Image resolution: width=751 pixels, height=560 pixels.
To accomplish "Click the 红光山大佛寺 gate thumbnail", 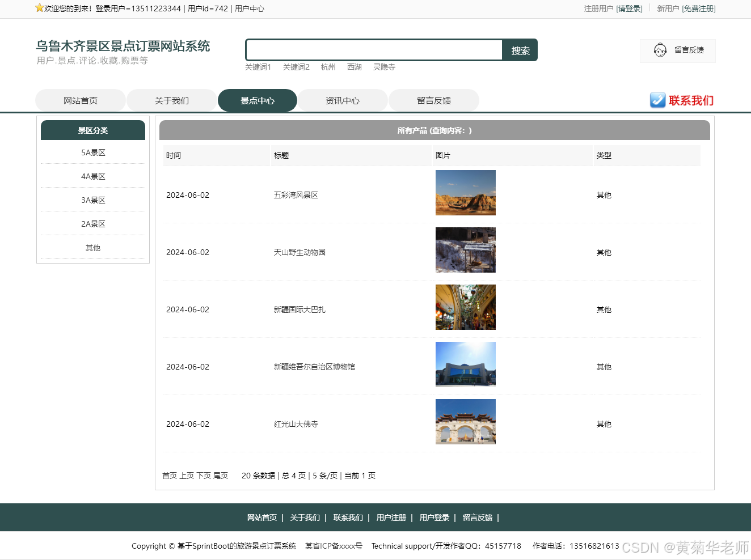I will tap(466, 422).
